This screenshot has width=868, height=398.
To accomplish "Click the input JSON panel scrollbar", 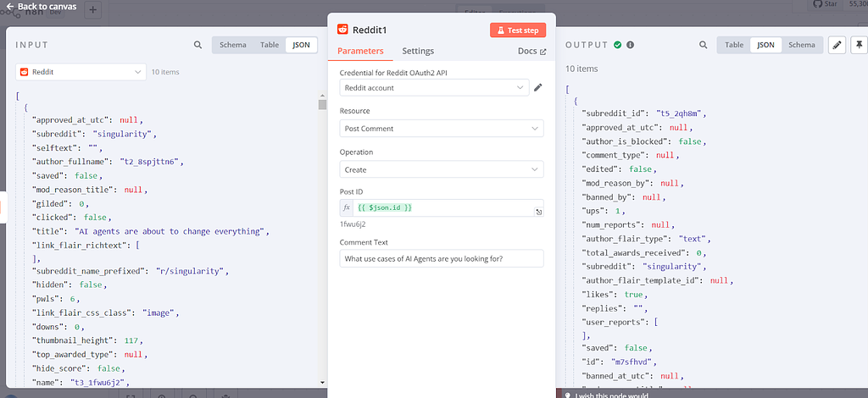I will 322,105.
